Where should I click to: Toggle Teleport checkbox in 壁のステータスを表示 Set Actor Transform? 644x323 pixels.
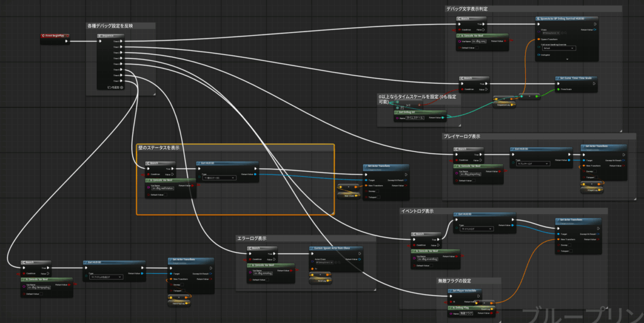coord(378,197)
